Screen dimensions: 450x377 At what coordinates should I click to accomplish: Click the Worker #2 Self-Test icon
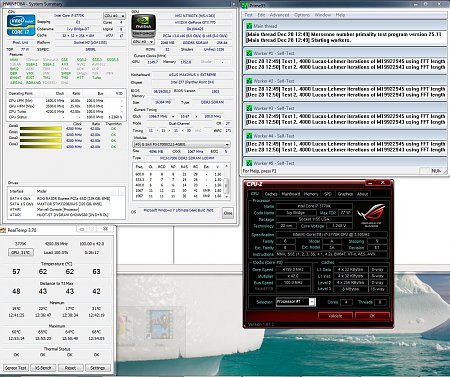(249, 81)
